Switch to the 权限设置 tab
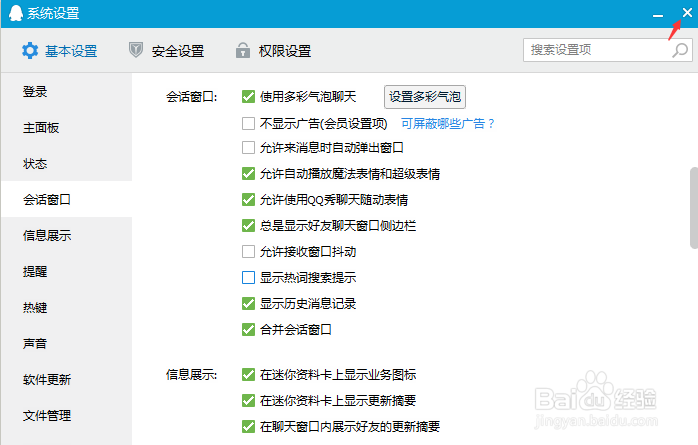The height and width of the screenshot is (445, 698). (x=273, y=51)
